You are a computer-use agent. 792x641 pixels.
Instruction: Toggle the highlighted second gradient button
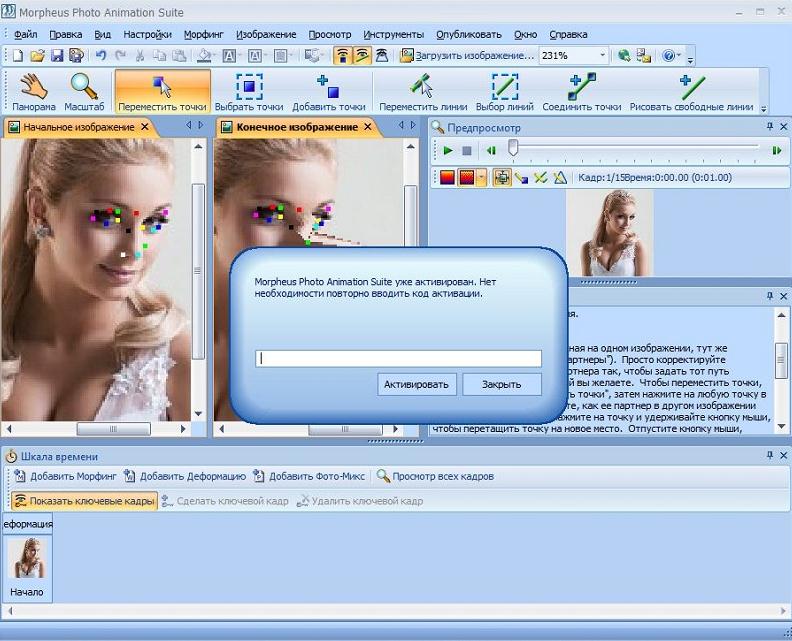click(467, 178)
